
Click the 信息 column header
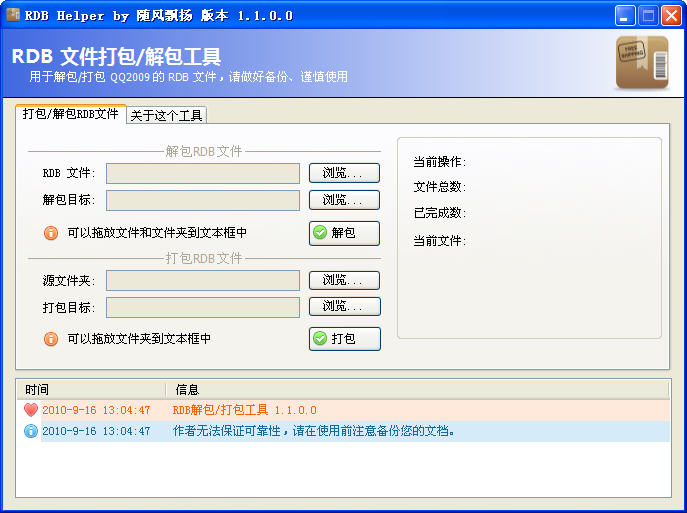tap(415, 389)
